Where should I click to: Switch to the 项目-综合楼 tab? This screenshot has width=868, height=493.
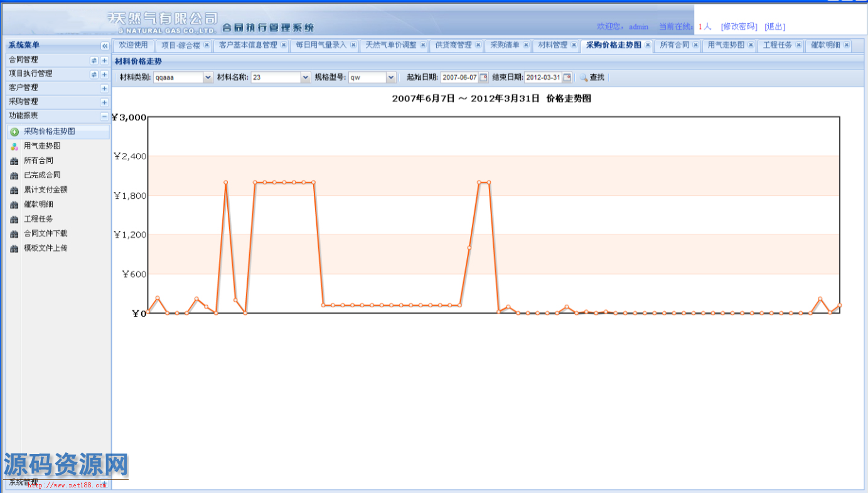[180, 45]
